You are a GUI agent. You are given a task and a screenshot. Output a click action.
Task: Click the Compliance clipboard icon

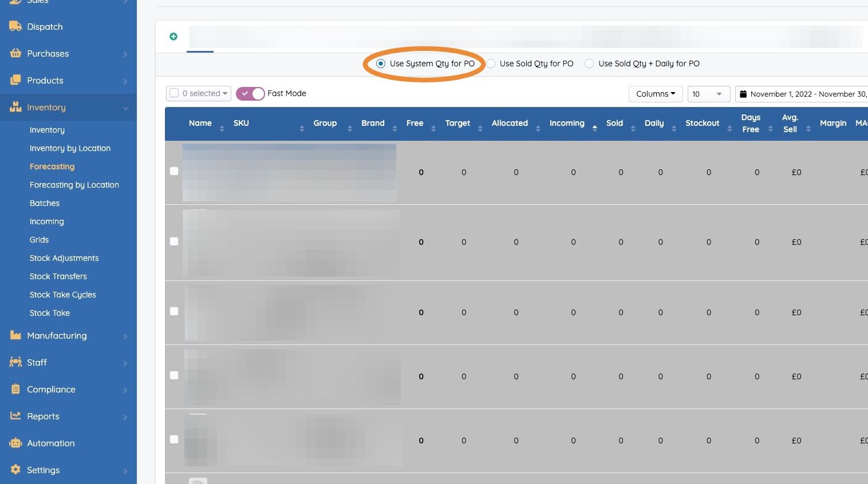(15, 389)
